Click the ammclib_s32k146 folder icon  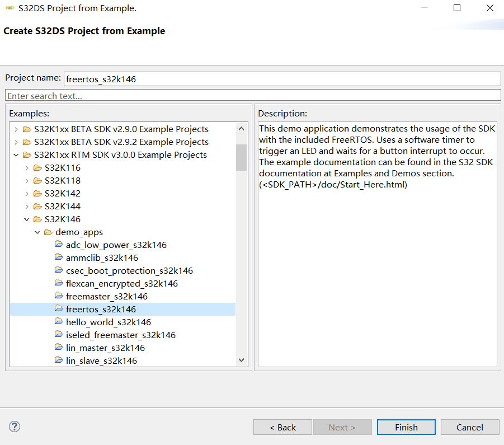coord(59,257)
